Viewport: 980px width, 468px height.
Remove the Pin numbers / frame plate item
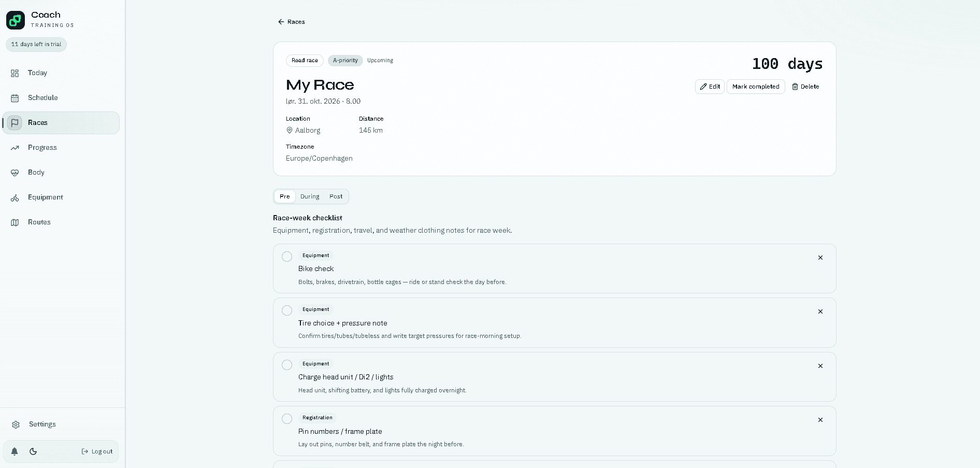click(820, 420)
